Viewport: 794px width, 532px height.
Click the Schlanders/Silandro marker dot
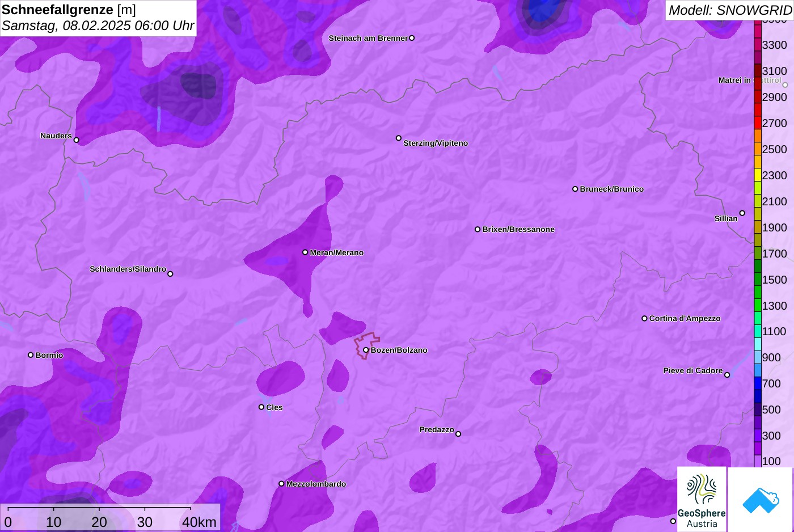click(x=170, y=274)
